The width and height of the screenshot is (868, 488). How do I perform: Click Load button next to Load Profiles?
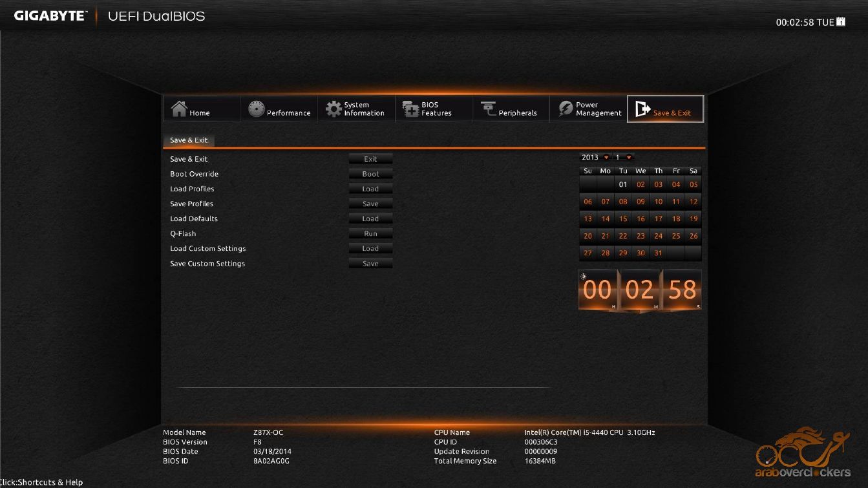click(x=370, y=189)
